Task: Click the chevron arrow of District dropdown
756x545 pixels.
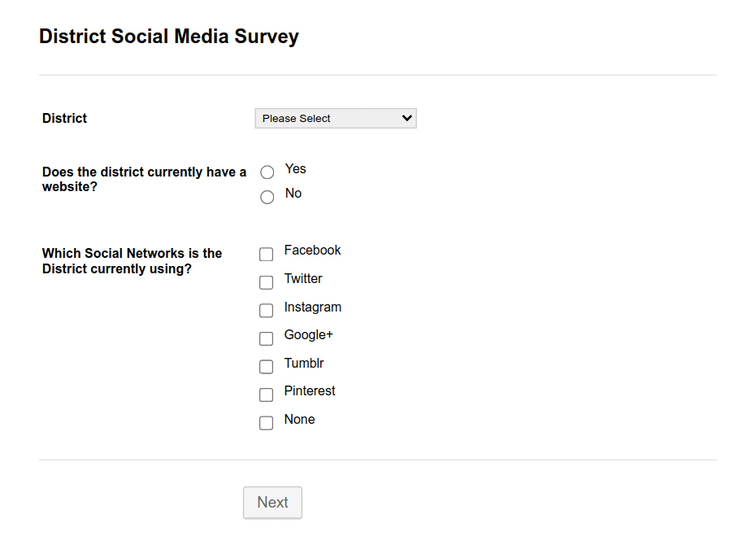Action: pyautogui.click(x=407, y=118)
